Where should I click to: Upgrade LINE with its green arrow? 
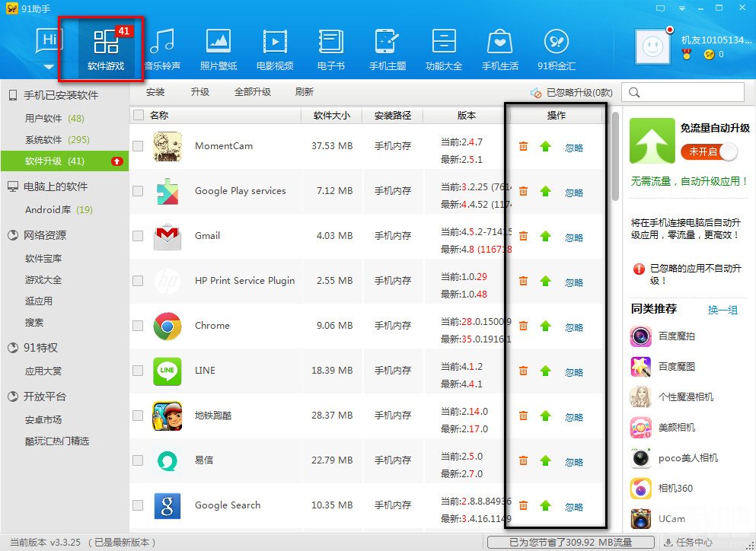pos(545,370)
